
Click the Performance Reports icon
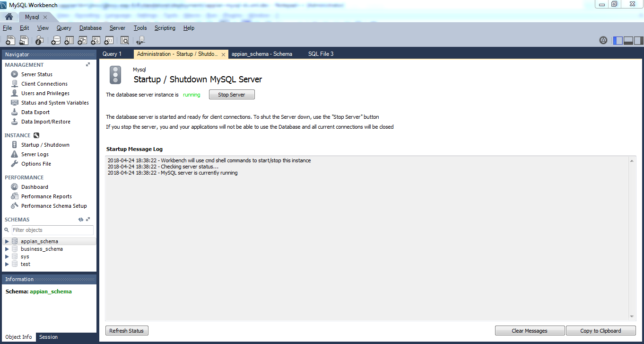pos(14,196)
